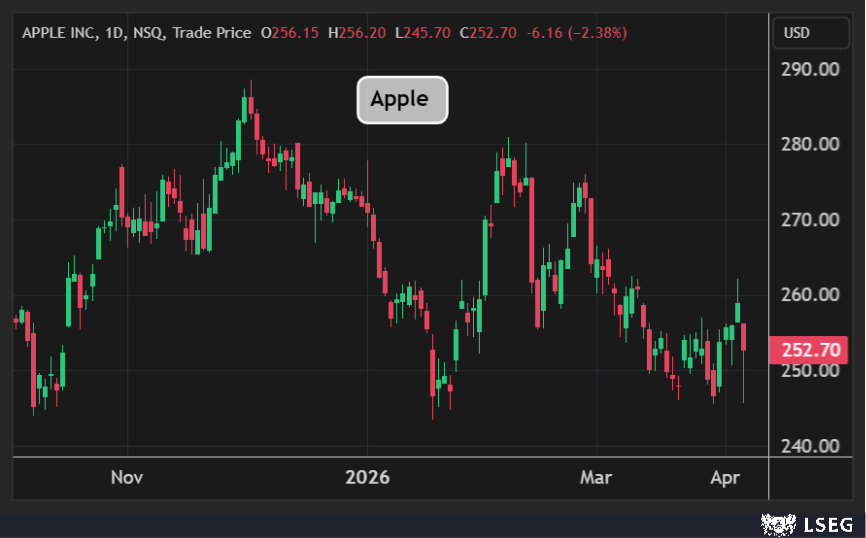Click the 240.00 price axis label
Screen dimensions: 866x538
click(x=809, y=446)
